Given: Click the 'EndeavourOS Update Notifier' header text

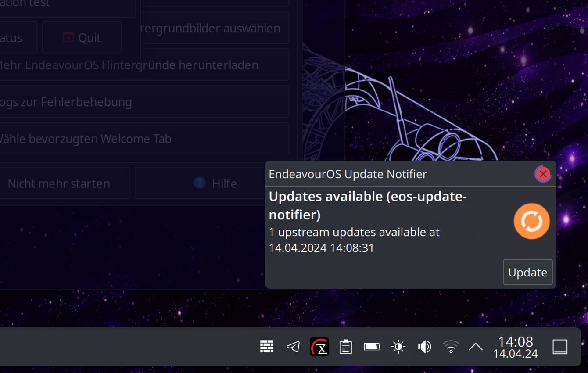Looking at the screenshot, I should point(348,174).
